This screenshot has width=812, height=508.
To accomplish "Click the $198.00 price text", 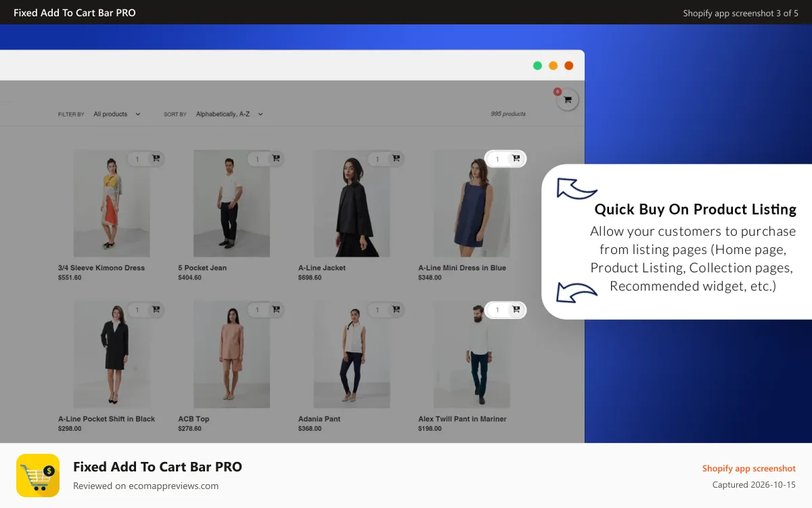I will point(430,429).
